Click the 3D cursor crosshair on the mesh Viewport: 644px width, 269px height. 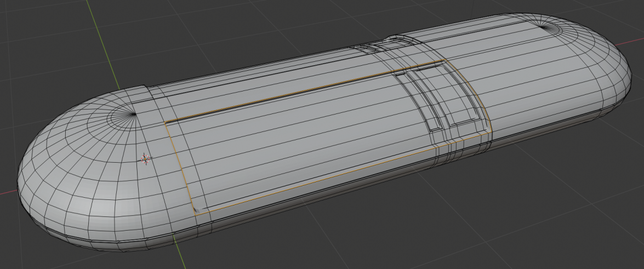tap(145, 159)
